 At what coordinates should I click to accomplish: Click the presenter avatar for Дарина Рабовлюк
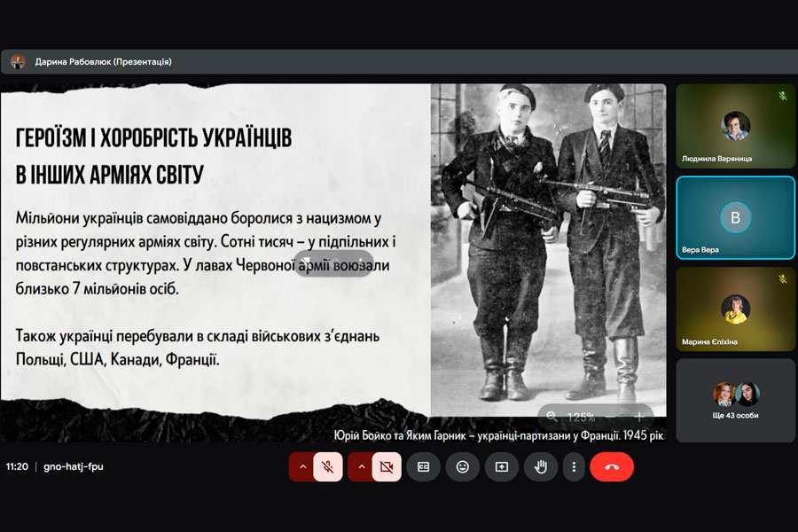point(19,62)
